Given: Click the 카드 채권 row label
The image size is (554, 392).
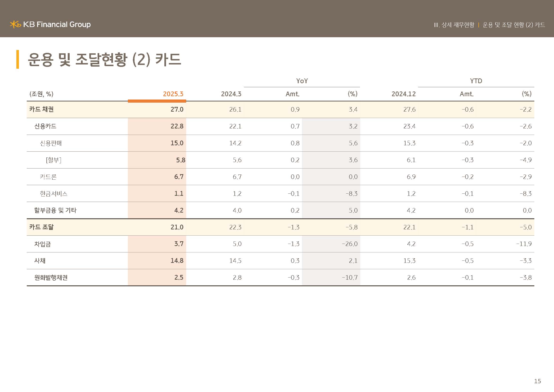Looking at the screenshot, I should point(41,109).
